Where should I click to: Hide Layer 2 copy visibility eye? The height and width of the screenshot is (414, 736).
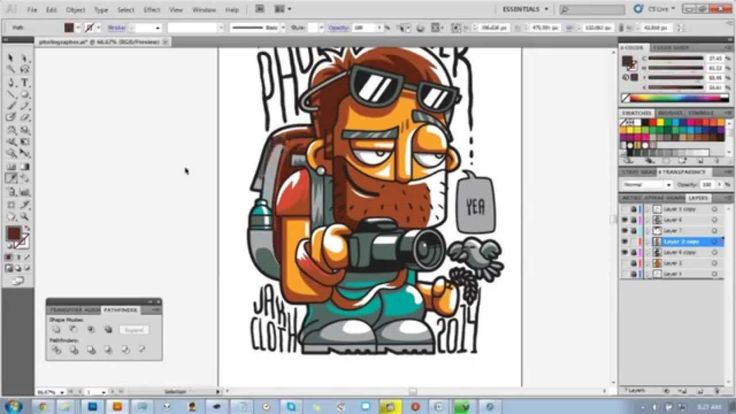point(625,241)
